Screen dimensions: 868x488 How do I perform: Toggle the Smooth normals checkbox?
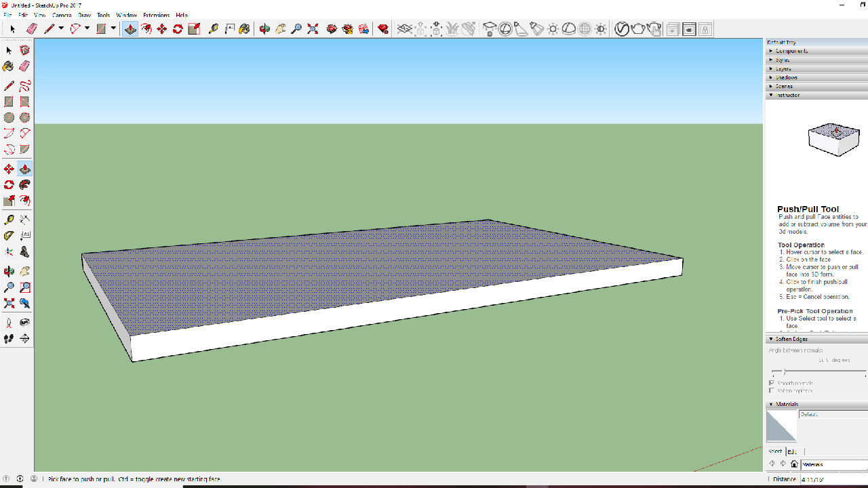[772, 383]
